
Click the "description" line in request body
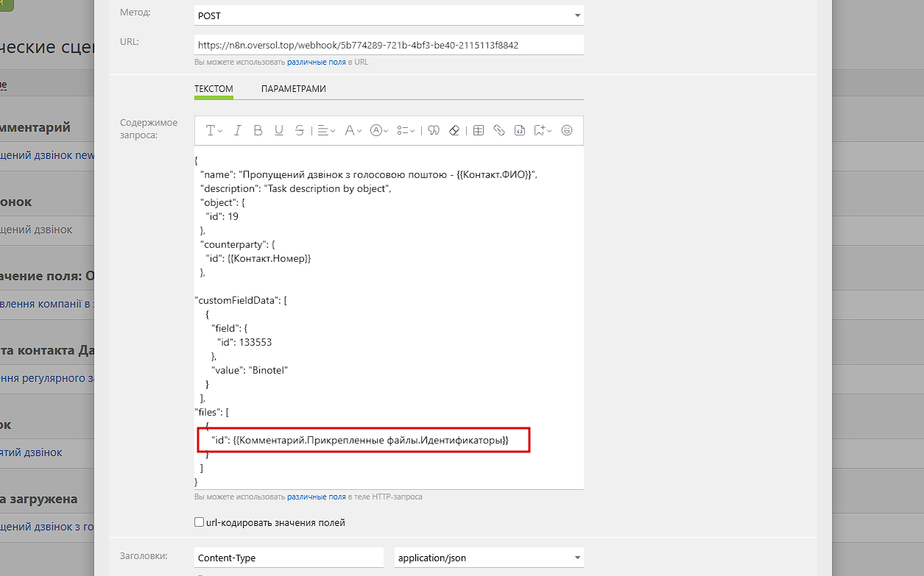click(x=295, y=188)
